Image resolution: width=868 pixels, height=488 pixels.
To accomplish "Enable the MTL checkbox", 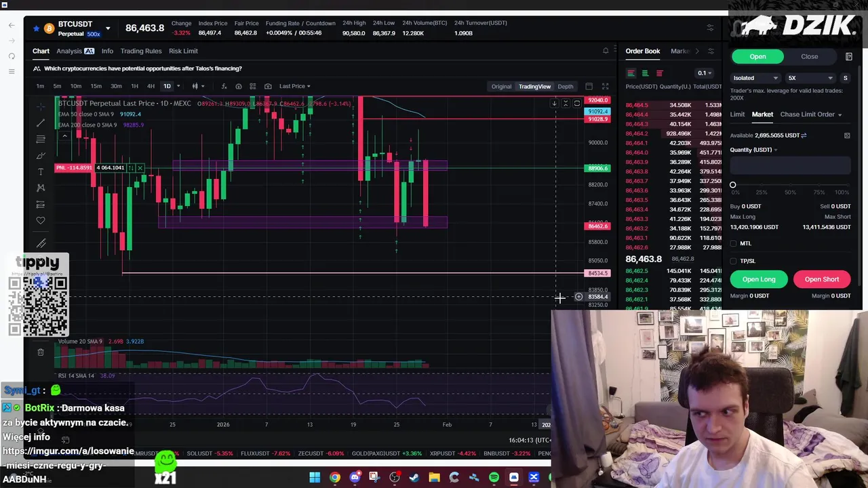I will (x=733, y=243).
